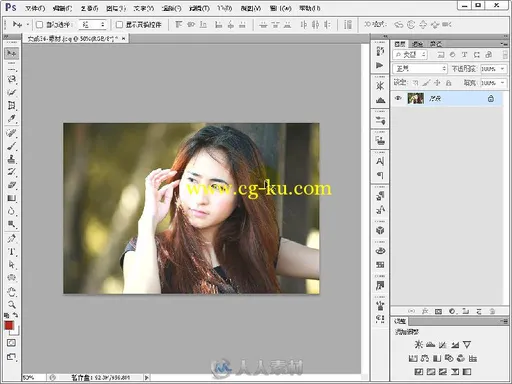This screenshot has width=512, height=384.
Task: Toggle lock image pixels brush icon
Action: 426,83
